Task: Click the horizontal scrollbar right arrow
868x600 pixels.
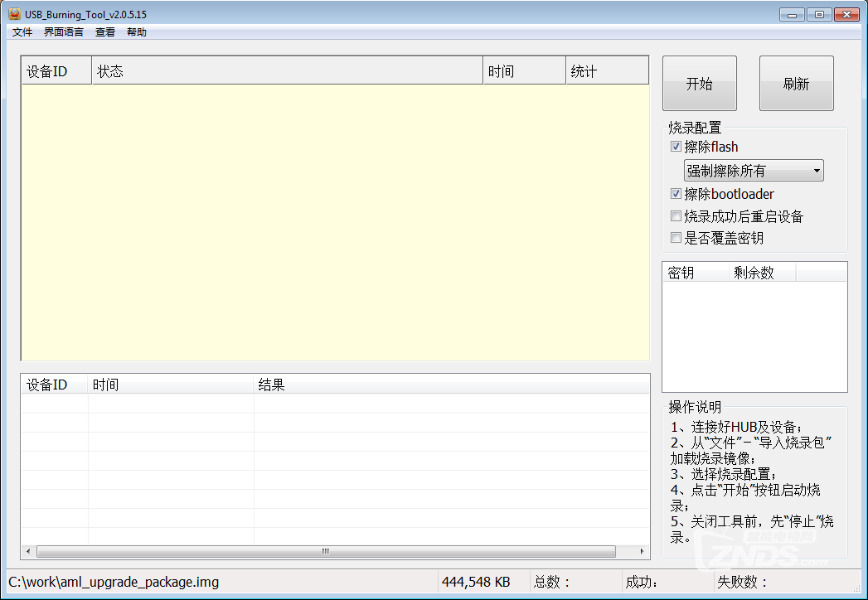Action: 642,551
